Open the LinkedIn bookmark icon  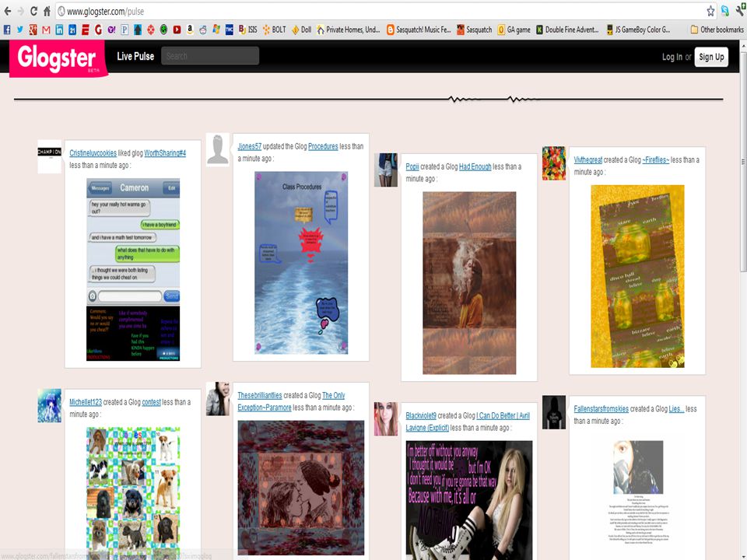coord(59,30)
